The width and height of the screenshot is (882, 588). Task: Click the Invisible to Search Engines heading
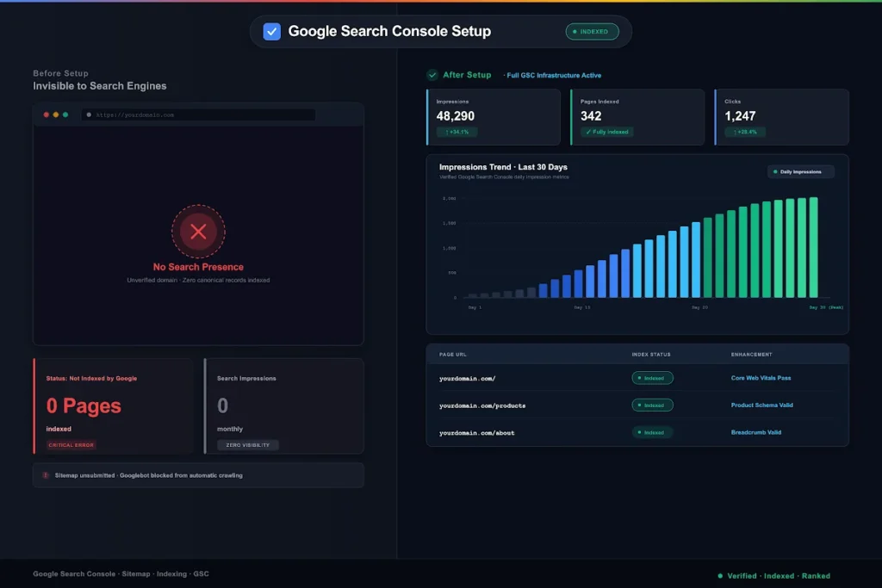(x=100, y=86)
